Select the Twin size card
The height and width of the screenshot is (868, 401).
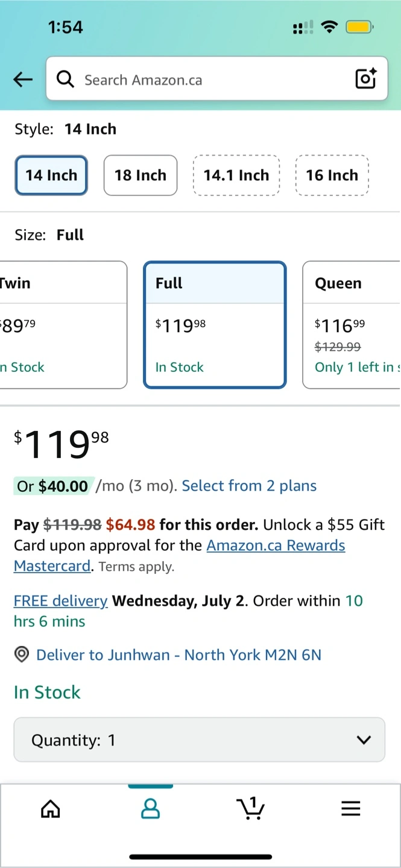pyautogui.click(x=63, y=325)
